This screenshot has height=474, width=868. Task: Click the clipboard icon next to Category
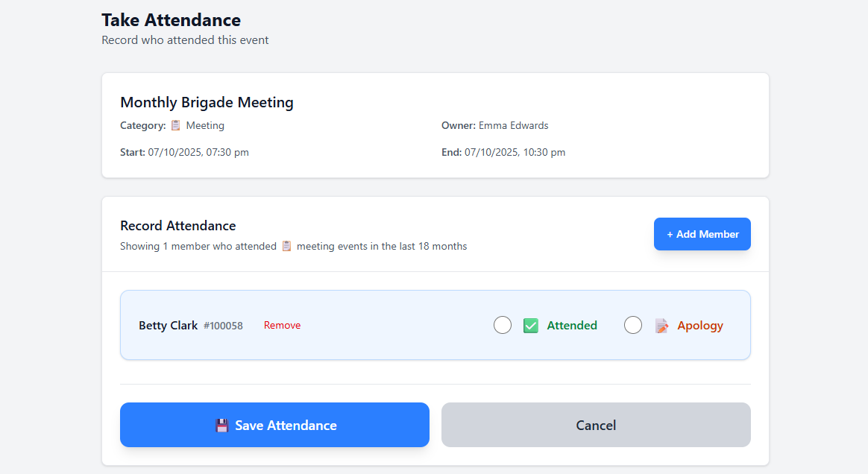[175, 125]
